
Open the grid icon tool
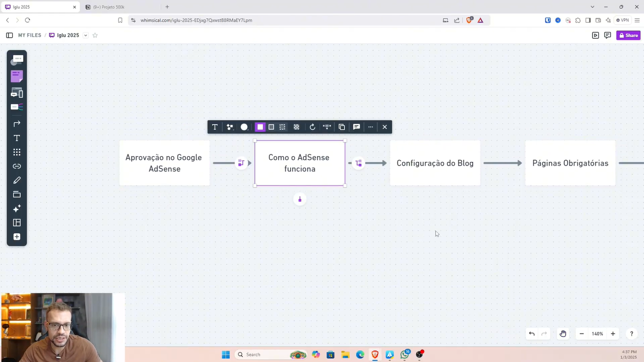(x=17, y=152)
